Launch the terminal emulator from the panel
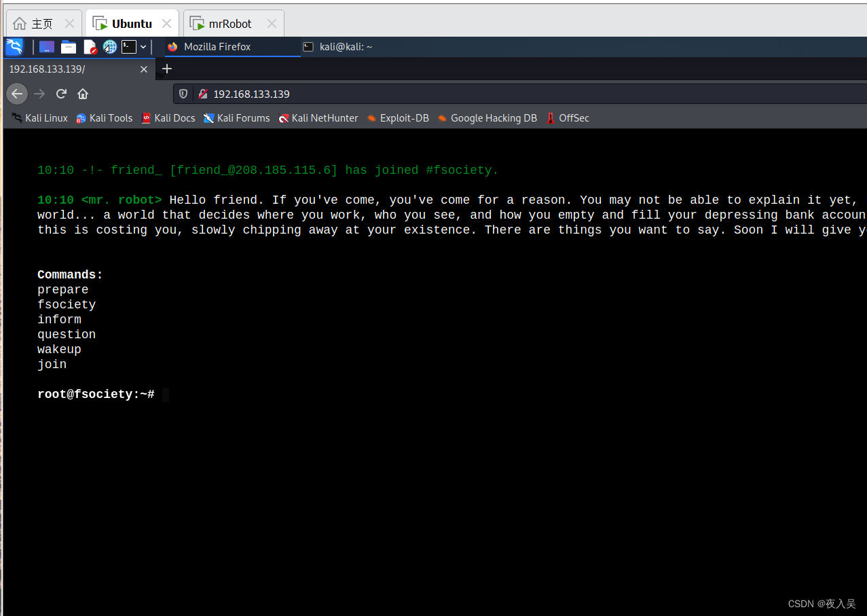Viewport: 867px width, 616px height. 129,46
